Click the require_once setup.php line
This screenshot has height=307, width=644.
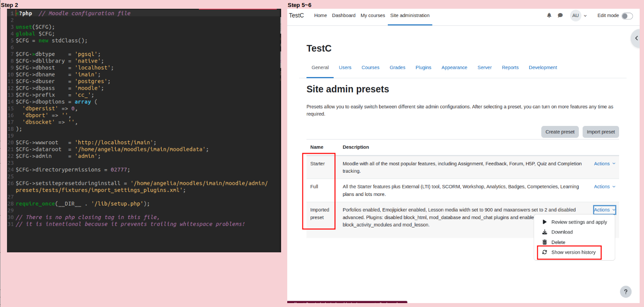pos(83,204)
